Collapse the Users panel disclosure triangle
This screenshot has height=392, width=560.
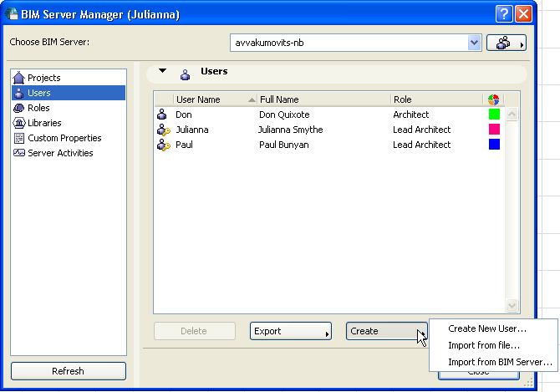pos(162,71)
